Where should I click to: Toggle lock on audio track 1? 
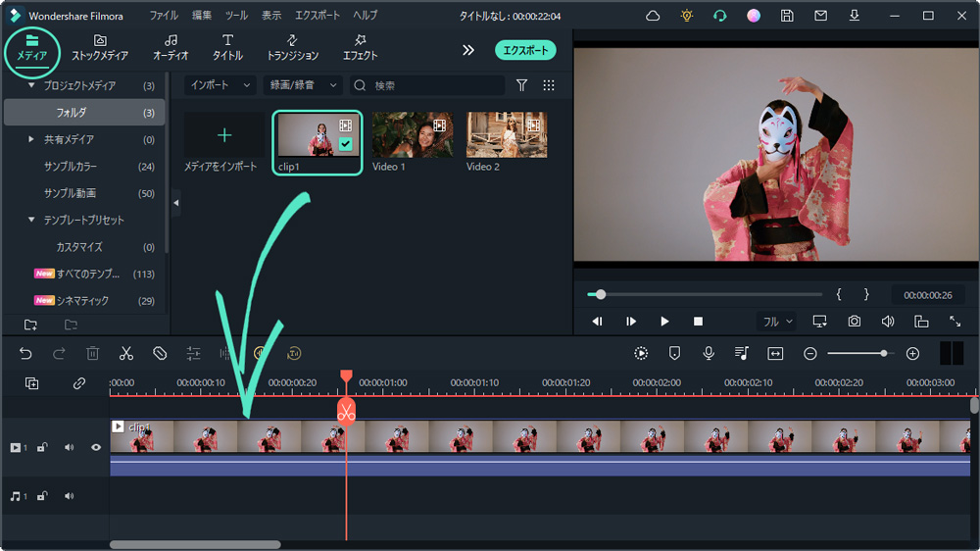tap(42, 496)
